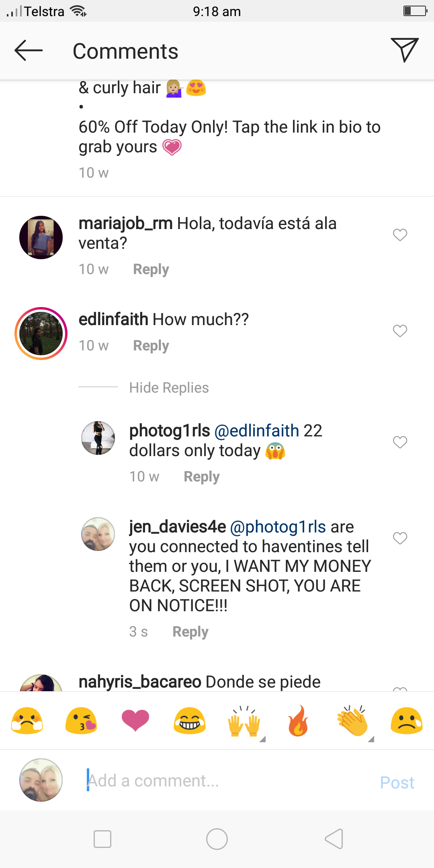View edlinfaith's story profile picture
This screenshot has height=868, width=434.
coord(41,334)
